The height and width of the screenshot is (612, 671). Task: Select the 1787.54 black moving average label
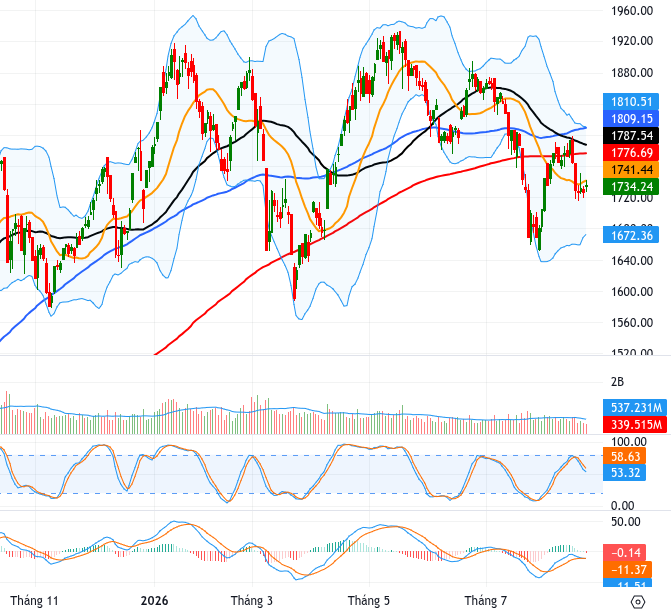pos(631,136)
